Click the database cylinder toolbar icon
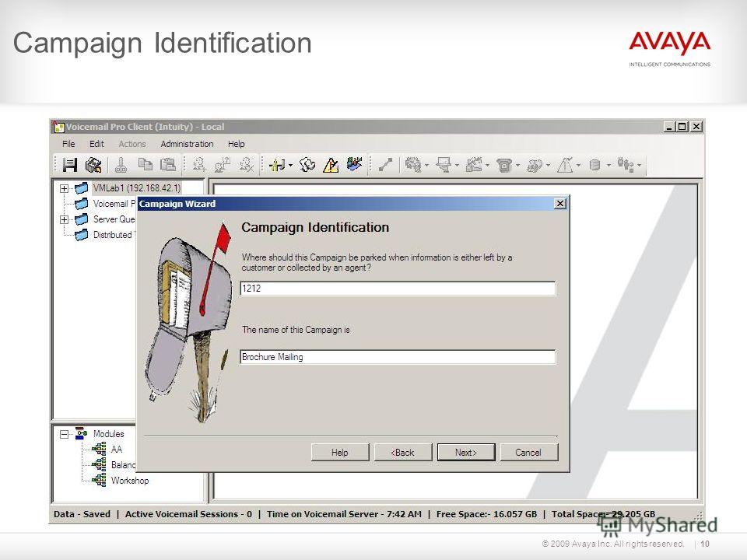Image resolution: width=747 pixels, height=560 pixels. click(595, 165)
